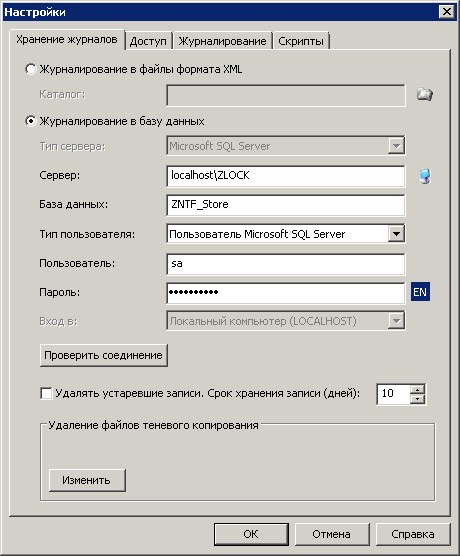Switch to the Журналирование tab
The image size is (460, 556).
click(222, 41)
